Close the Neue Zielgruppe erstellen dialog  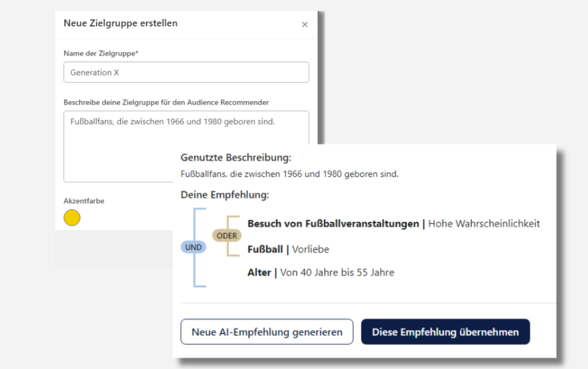coord(305,25)
